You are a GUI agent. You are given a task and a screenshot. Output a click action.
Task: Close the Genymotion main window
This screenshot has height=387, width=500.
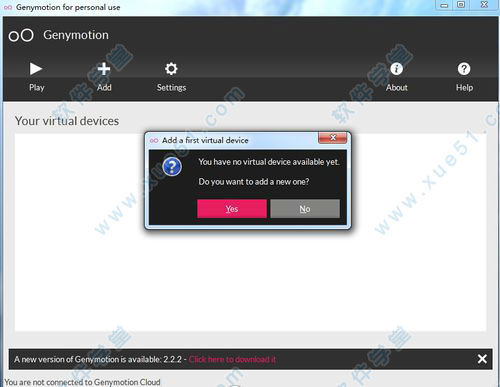(484, 5)
